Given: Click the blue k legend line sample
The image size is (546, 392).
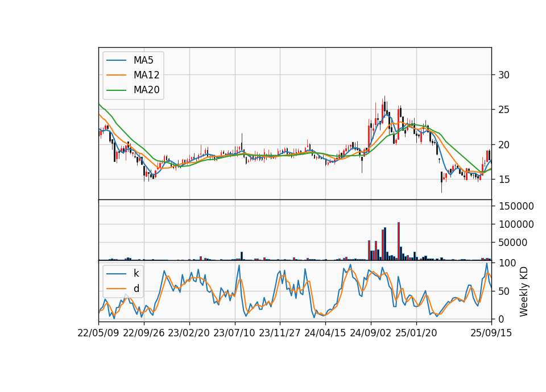Looking at the screenshot, I should pos(116,274).
